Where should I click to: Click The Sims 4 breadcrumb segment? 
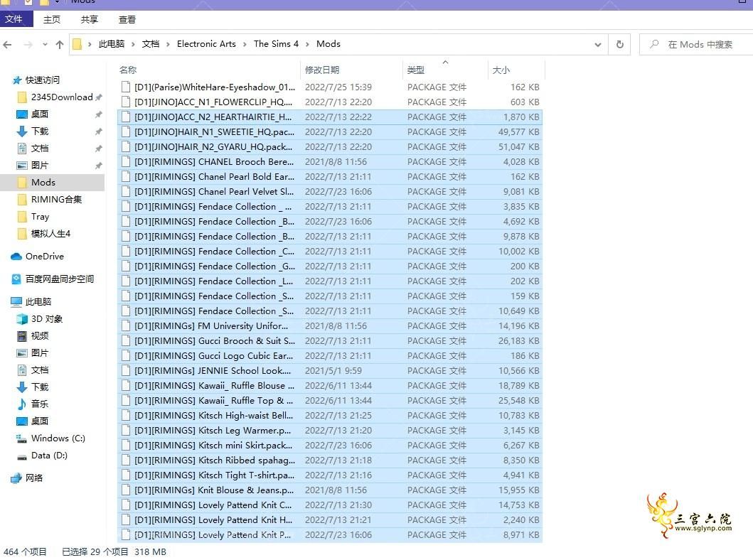(276, 44)
